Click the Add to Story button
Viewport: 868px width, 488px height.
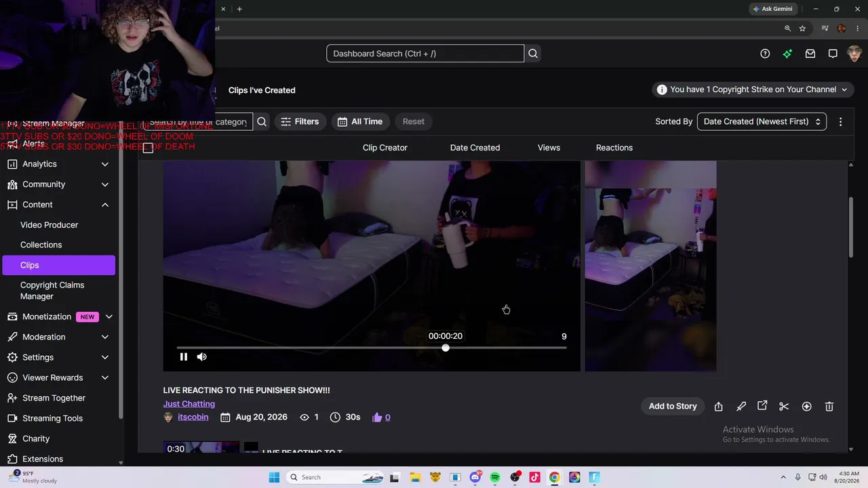tap(673, 406)
